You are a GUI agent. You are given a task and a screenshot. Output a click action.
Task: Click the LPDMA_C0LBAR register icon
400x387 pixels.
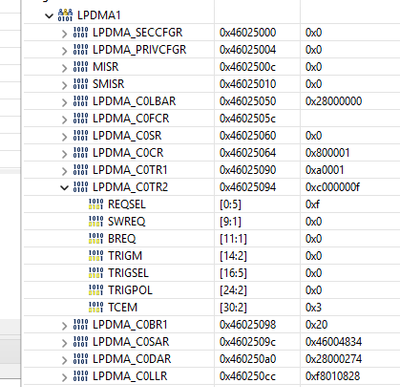(x=80, y=101)
